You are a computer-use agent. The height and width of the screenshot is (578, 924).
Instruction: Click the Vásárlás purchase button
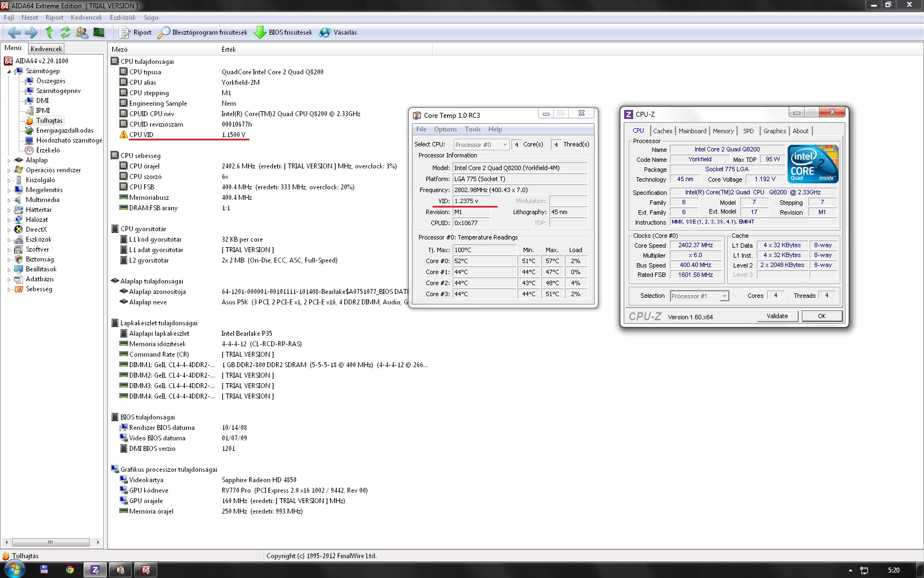(x=338, y=32)
